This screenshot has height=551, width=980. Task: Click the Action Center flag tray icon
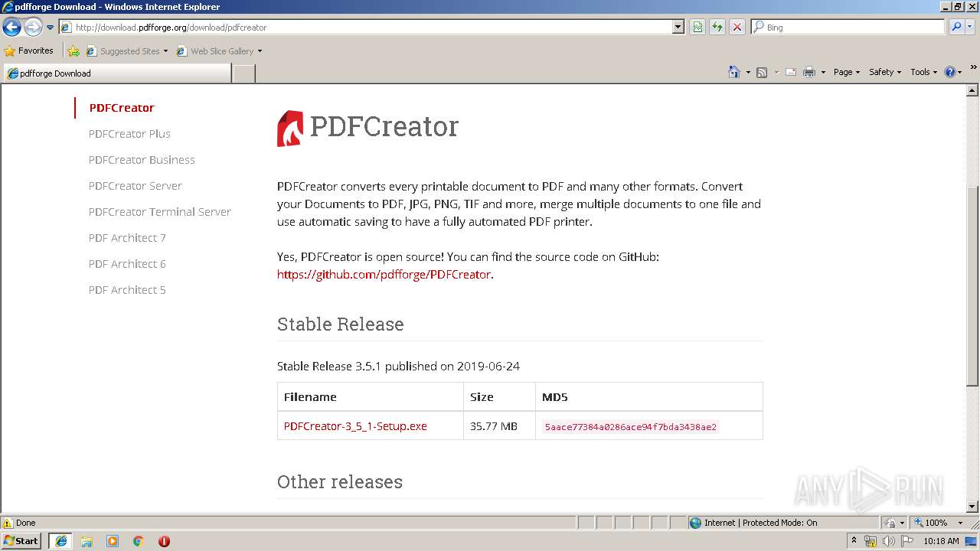907,541
